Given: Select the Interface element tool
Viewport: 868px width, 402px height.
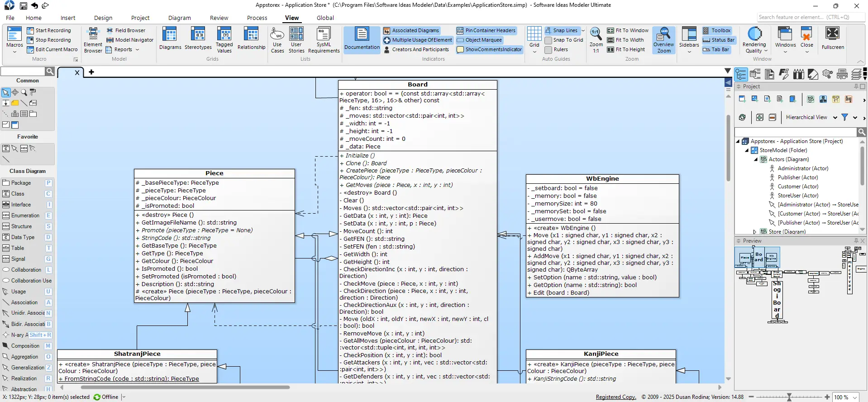Looking at the screenshot, I should click(x=21, y=205).
